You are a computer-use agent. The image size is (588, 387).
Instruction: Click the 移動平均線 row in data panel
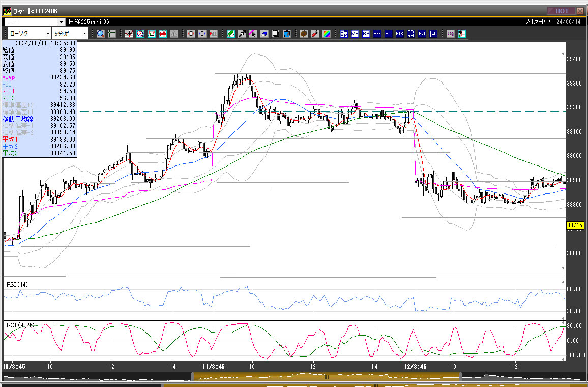(x=39, y=119)
